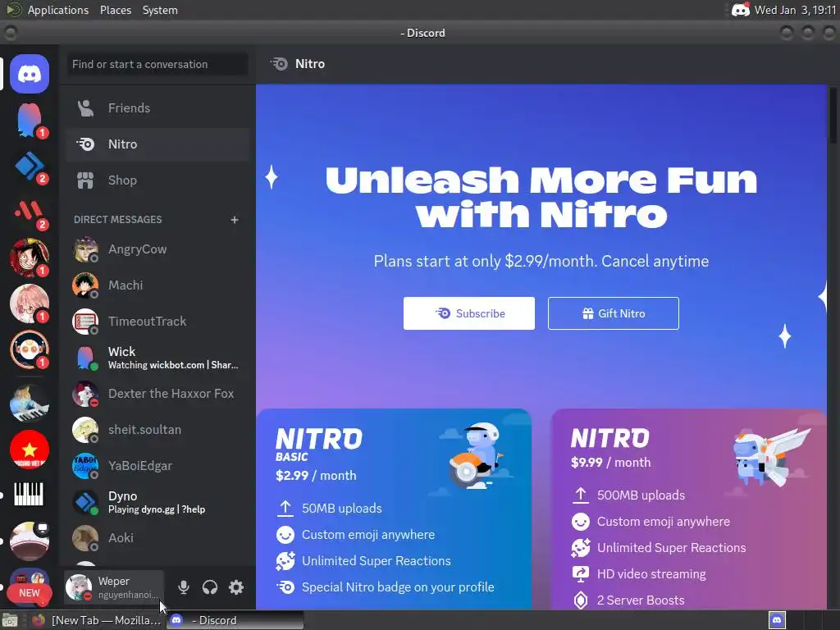Click the Special Nitro badge icon

point(285,587)
